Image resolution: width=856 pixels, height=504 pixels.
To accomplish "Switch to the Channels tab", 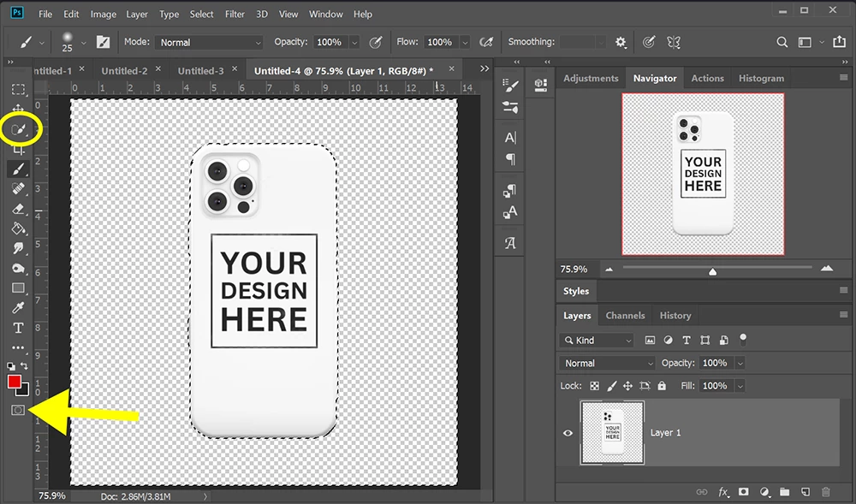I will point(625,316).
